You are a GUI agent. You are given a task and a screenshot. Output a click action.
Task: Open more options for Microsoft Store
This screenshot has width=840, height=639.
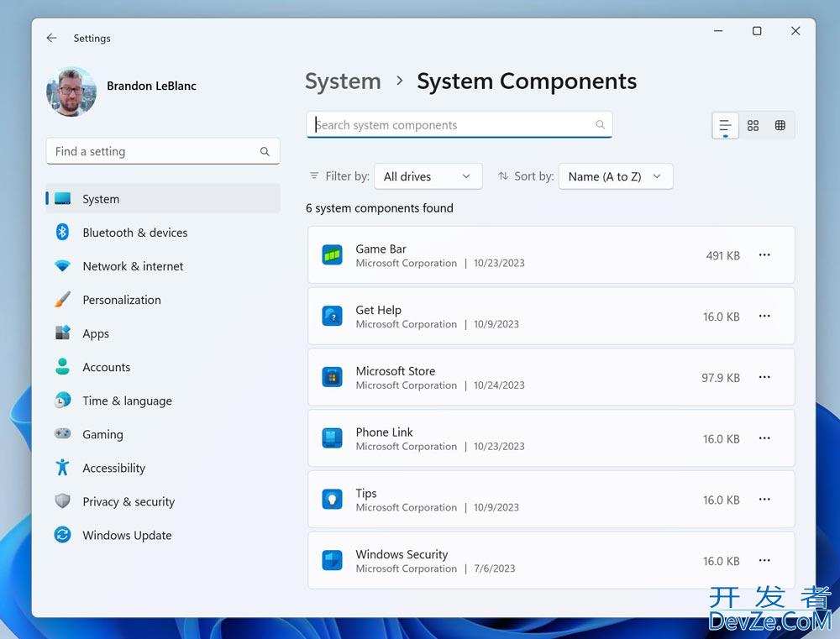764,377
